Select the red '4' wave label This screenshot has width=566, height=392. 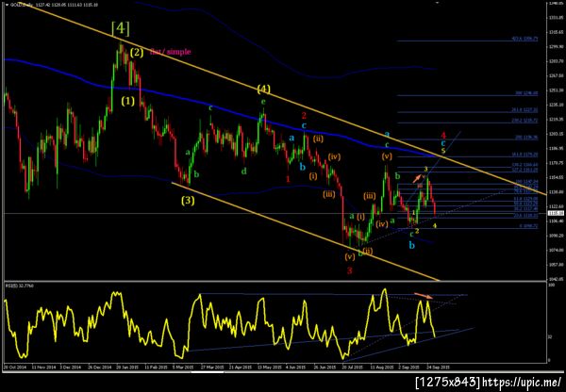444,136
